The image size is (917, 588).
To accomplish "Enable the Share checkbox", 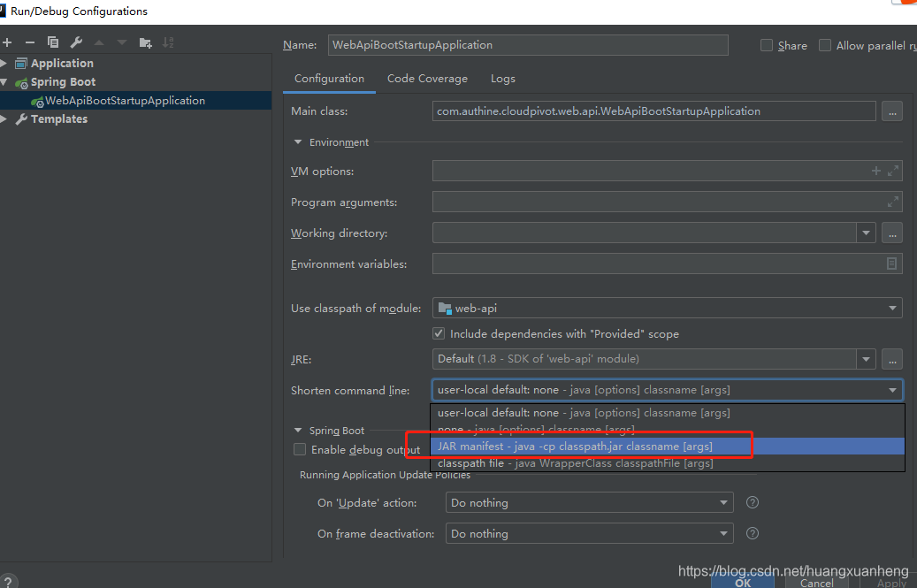I will [766, 45].
